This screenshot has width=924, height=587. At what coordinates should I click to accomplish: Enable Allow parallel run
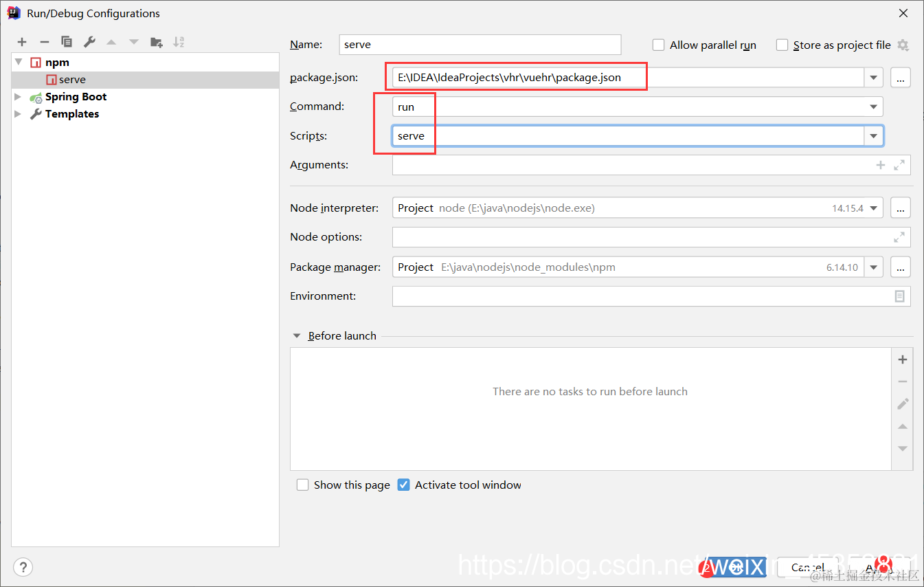tap(658, 45)
